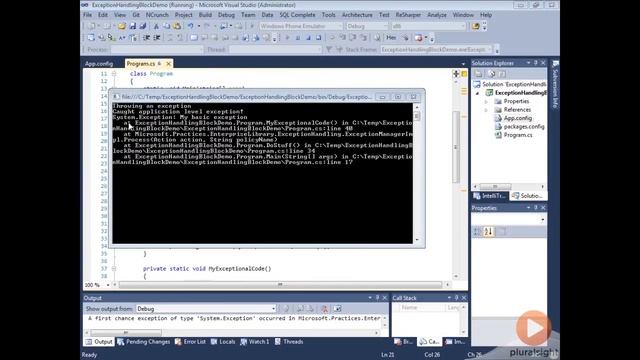Open the Debug configuration dropdown

(x=367, y=26)
